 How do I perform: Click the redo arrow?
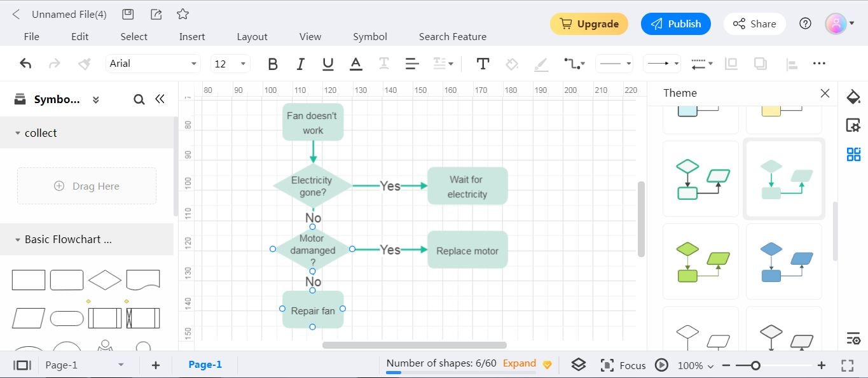(55, 63)
